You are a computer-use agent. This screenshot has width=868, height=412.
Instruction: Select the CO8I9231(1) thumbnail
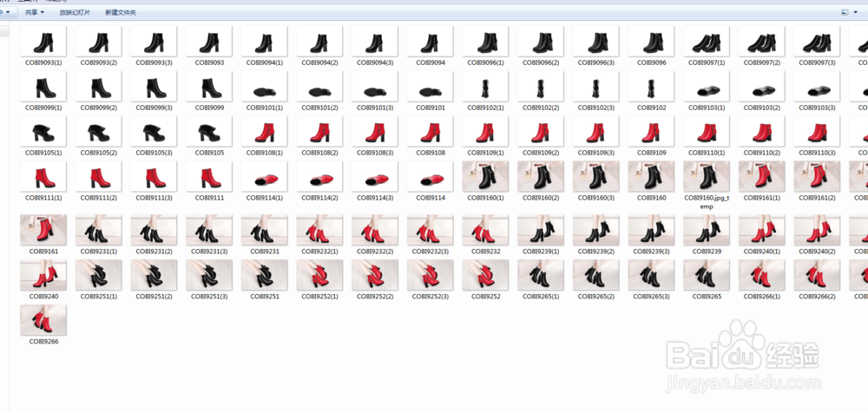click(x=99, y=230)
